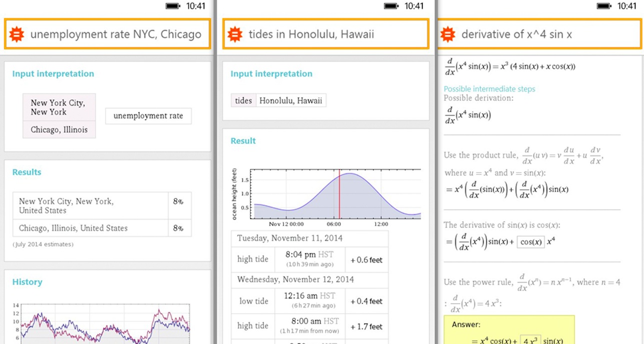Image resolution: width=644 pixels, height=344 pixels.
Task: Click battery icon on the first phone
Action: tap(173, 6)
